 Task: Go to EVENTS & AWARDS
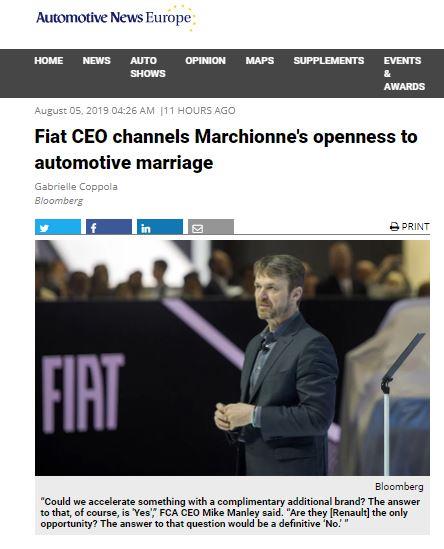point(404,74)
